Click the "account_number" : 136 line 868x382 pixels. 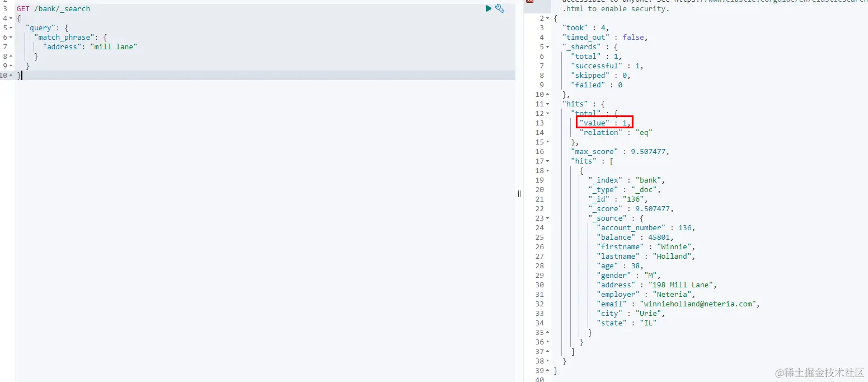(646, 228)
